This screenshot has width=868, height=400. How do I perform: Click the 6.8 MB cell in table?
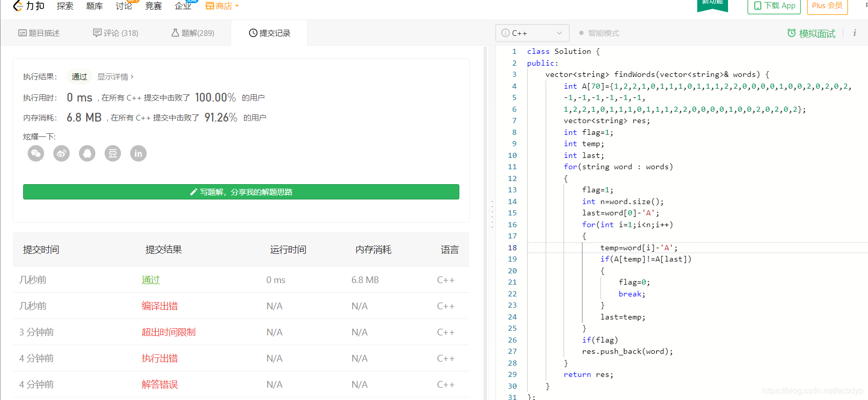click(x=365, y=280)
